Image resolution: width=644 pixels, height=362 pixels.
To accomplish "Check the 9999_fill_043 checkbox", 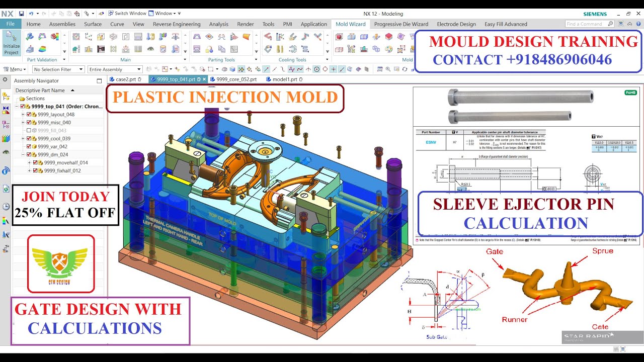I will pos(29,131).
